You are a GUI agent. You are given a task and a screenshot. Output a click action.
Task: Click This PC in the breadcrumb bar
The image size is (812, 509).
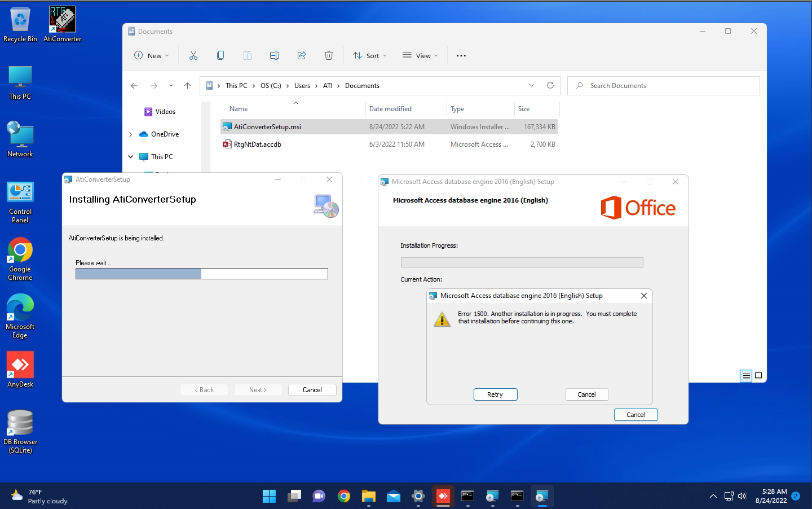click(236, 85)
